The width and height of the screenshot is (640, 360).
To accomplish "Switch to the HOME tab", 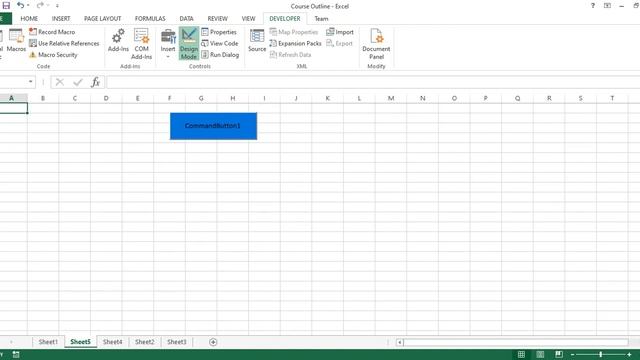I will 29,19.
